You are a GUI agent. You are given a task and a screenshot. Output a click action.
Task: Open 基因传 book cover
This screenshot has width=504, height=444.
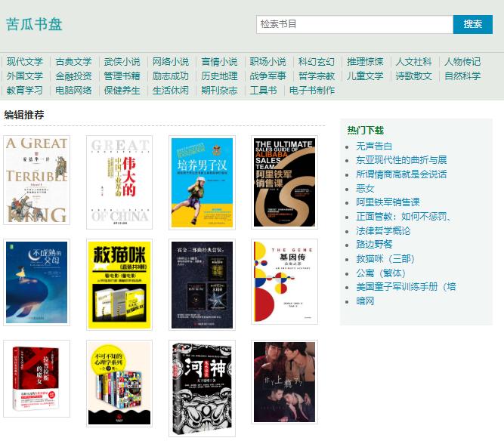point(284,282)
